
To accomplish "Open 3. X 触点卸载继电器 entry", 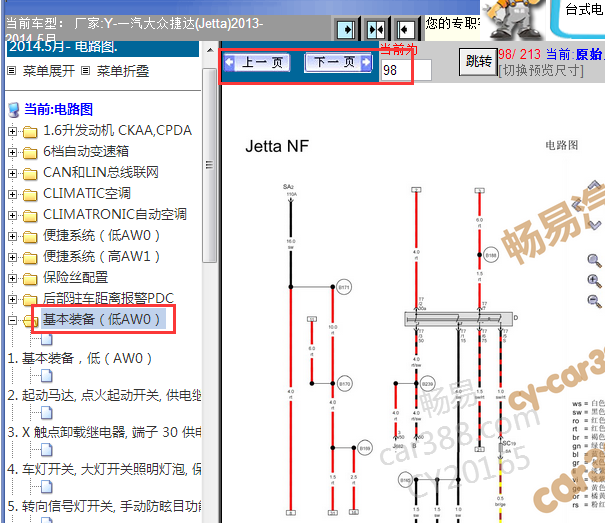I will point(104,432).
